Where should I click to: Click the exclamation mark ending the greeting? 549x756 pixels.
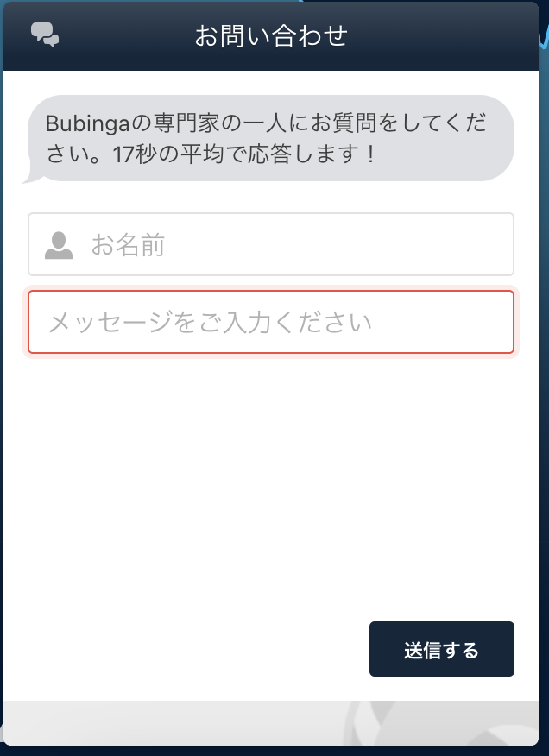click(x=370, y=155)
